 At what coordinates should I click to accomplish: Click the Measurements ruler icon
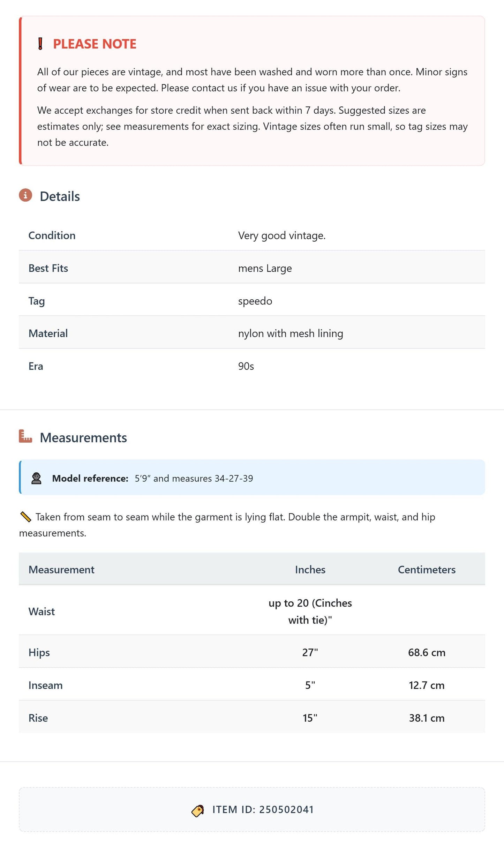pyautogui.click(x=25, y=436)
